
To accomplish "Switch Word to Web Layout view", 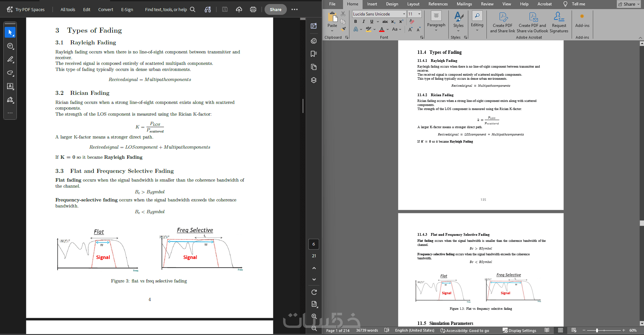I will click(x=574, y=330).
